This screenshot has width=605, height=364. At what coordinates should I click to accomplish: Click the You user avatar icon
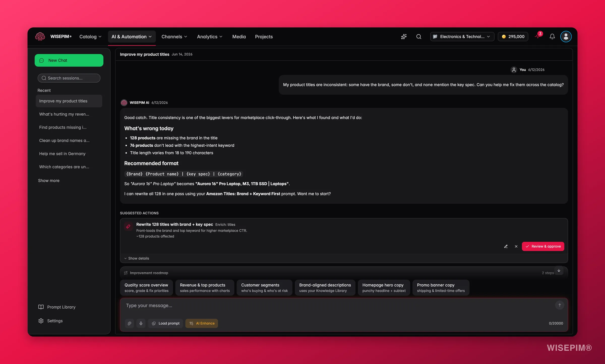tap(514, 70)
